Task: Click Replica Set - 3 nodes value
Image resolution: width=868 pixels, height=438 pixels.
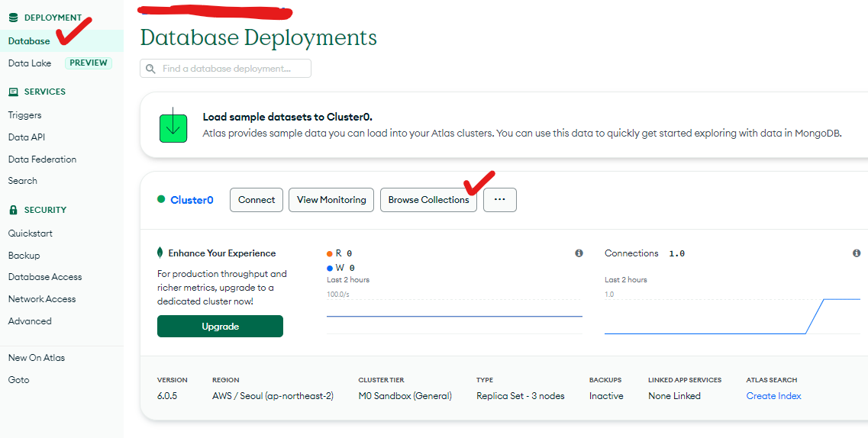Action: click(521, 396)
